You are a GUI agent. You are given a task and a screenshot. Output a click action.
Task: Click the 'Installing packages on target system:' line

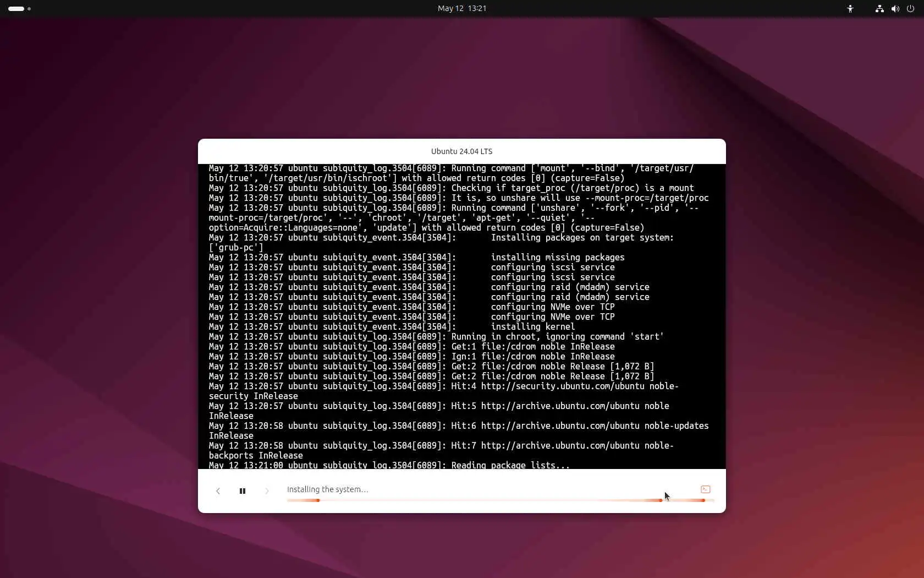tap(441, 237)
